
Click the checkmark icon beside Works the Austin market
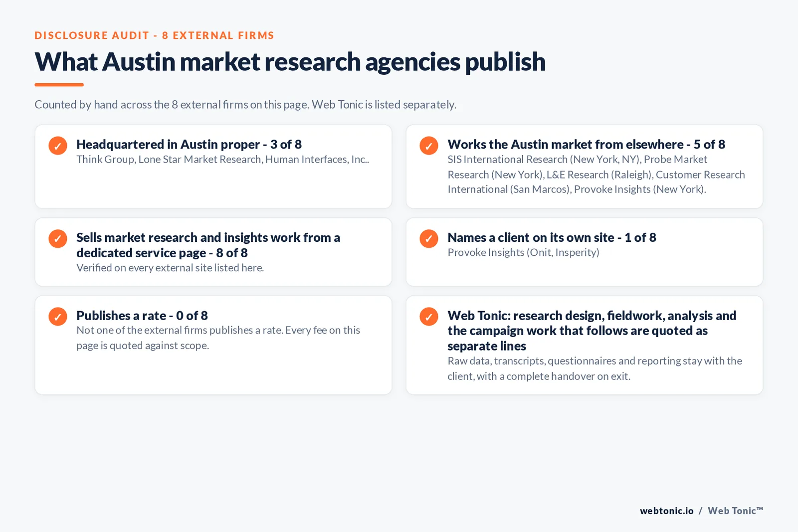tap(429, 146)
